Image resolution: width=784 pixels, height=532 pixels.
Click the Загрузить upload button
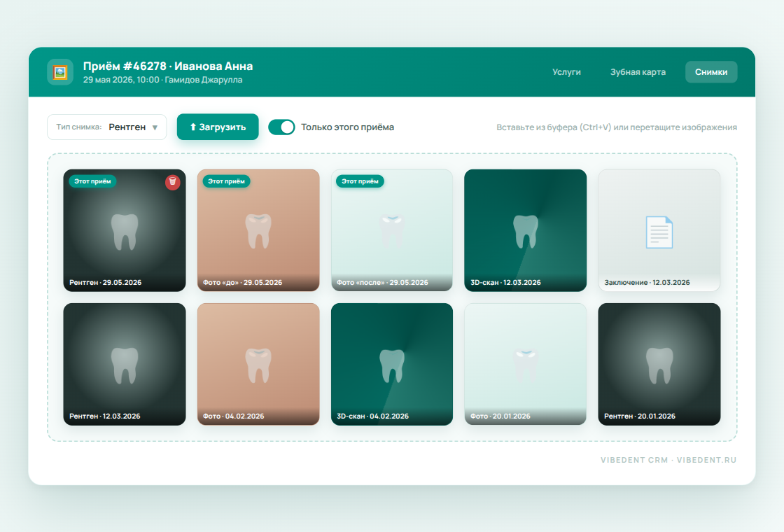tap(218, 127)
